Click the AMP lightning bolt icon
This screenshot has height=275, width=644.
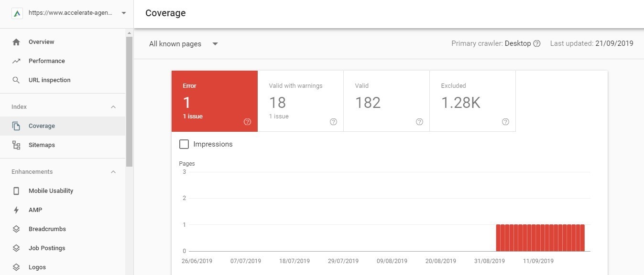[x=16, y=210]
